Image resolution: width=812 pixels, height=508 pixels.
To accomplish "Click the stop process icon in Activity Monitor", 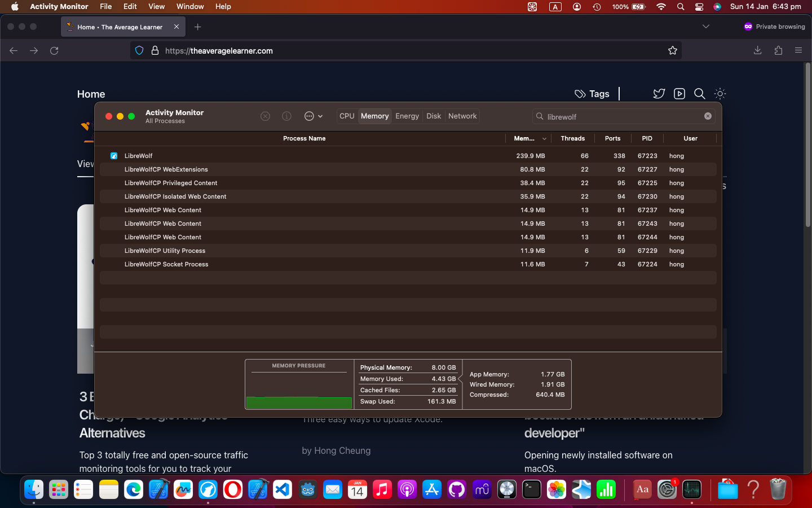I will [x=265, y=116].
